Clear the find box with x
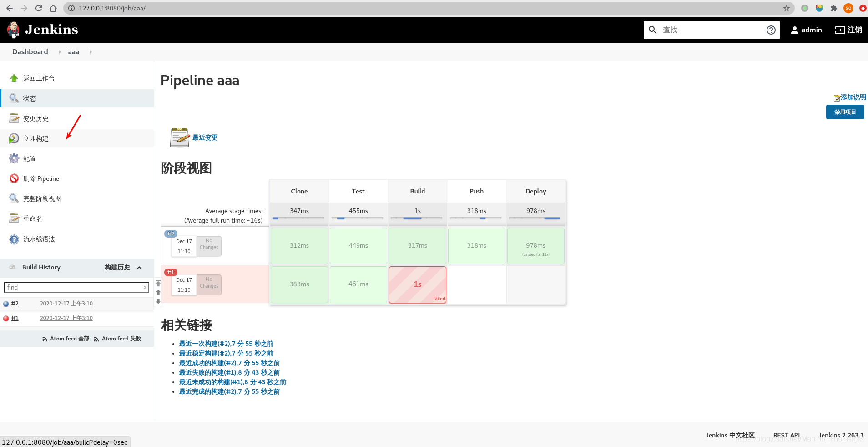 145,287
